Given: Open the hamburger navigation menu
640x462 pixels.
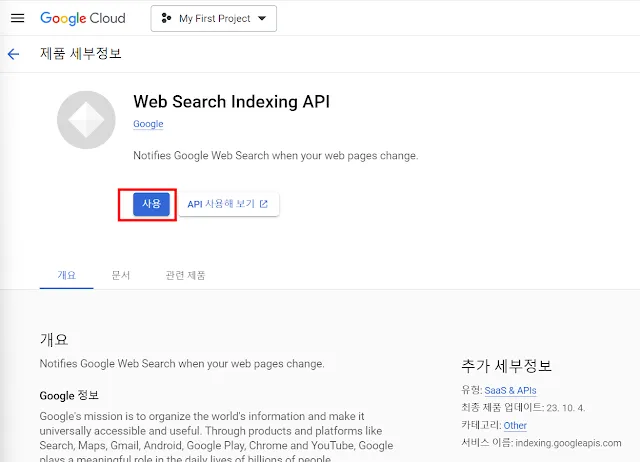Looking at the screenshot, I should 18,18.
